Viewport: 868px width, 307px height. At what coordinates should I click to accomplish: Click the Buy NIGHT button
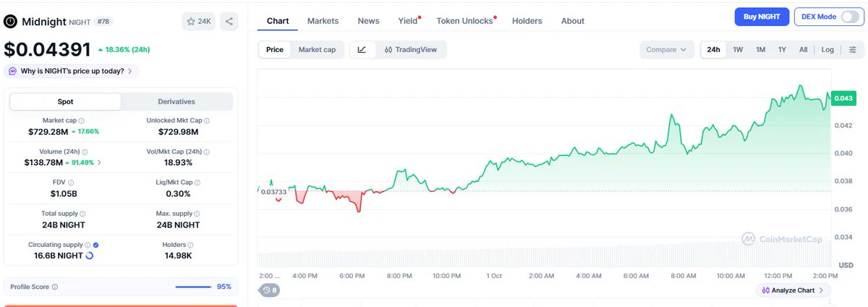(x=762, y=17)
